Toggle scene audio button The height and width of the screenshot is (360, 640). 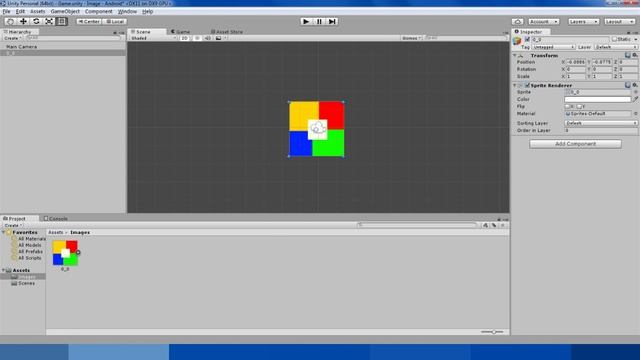coord(208,38)
